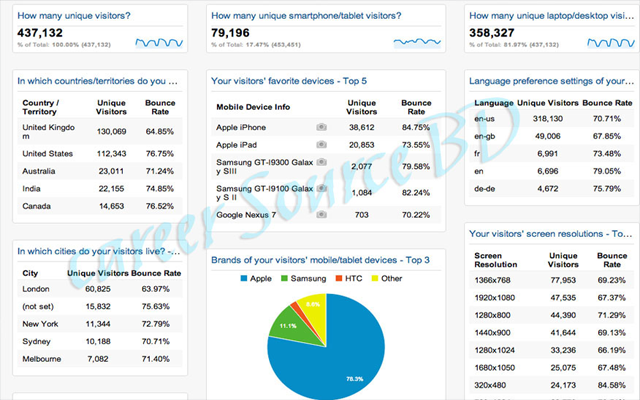Click the yellow Other legend swatch

pyautogui.click(x=375, y=278)
